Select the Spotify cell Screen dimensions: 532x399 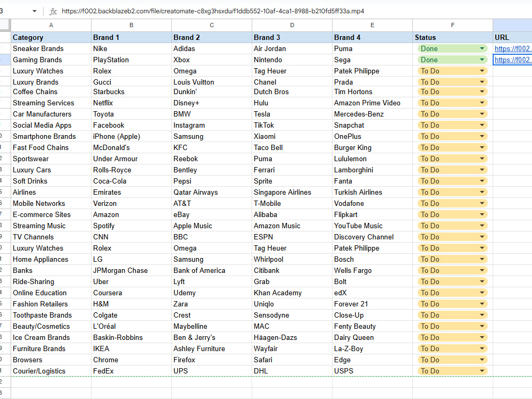tap(131, 226)
